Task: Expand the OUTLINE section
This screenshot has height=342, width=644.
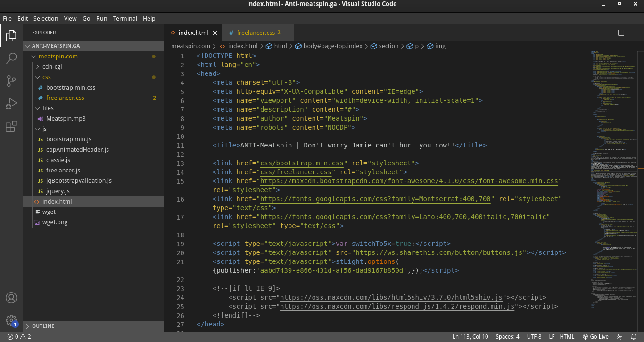Action: [43, 326]
